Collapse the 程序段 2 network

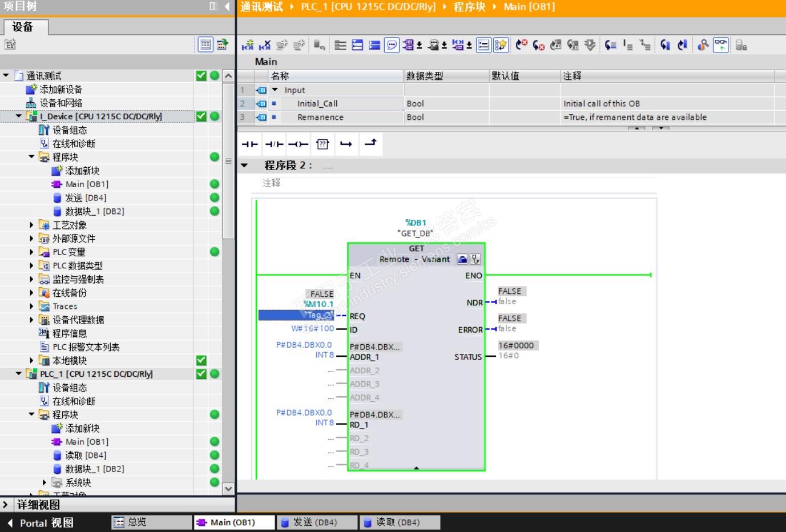pyautogui.click(x=245, y=166)
